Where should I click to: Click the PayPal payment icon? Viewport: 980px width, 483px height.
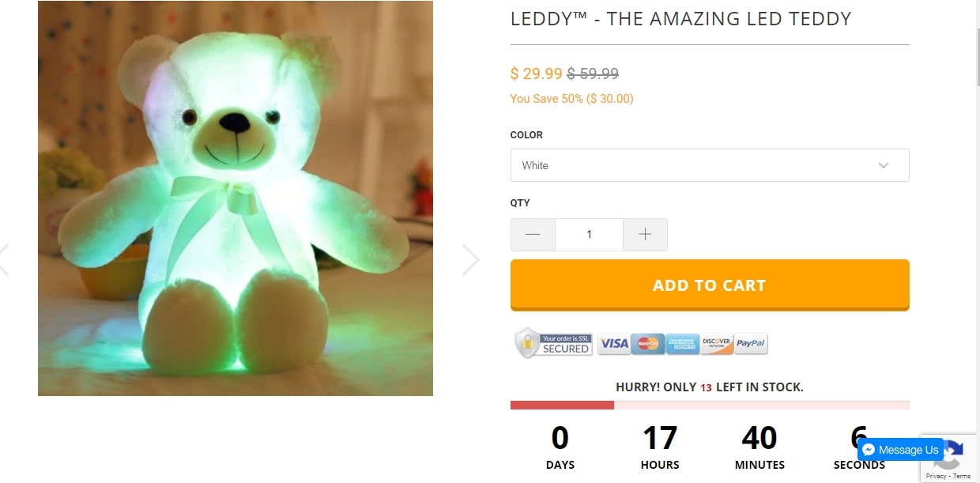(x=750, y=344)
